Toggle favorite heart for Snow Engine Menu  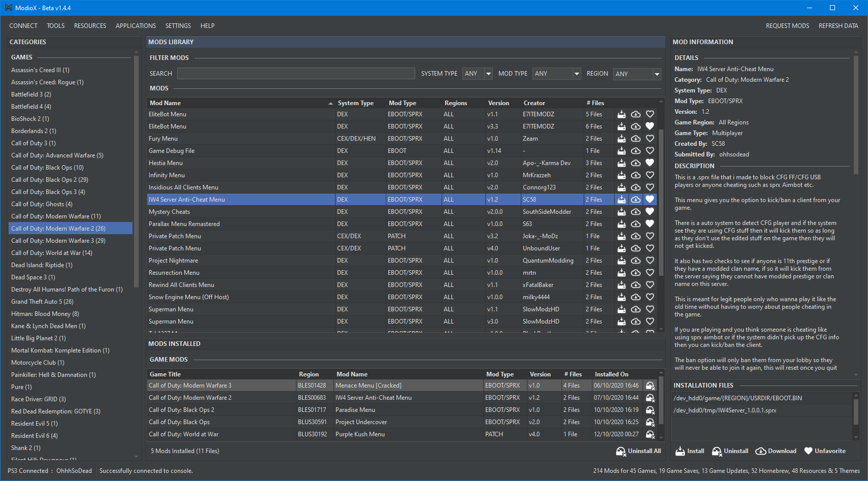650,297
